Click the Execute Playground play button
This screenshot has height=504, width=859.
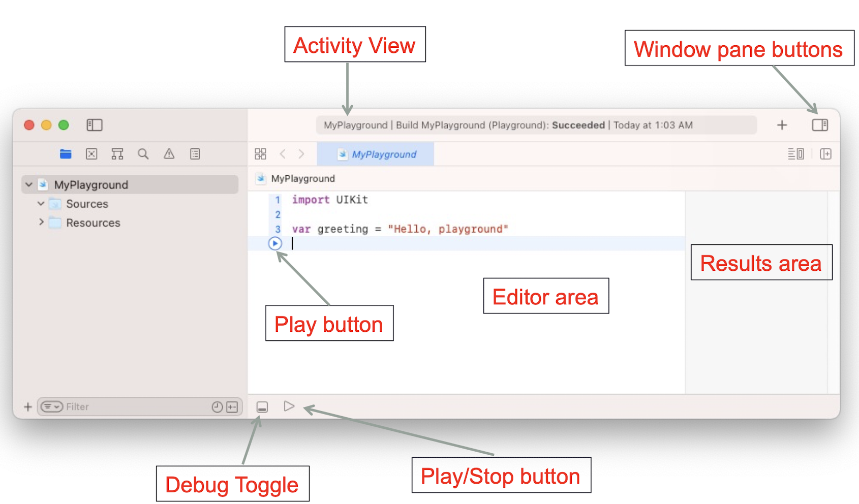coord(289,406)
